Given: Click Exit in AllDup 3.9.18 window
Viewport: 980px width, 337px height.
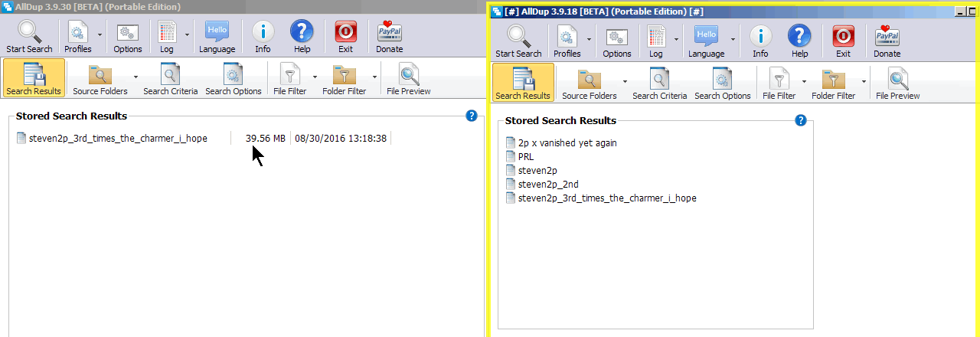Looking at the screenshot, I should [843, 41].
